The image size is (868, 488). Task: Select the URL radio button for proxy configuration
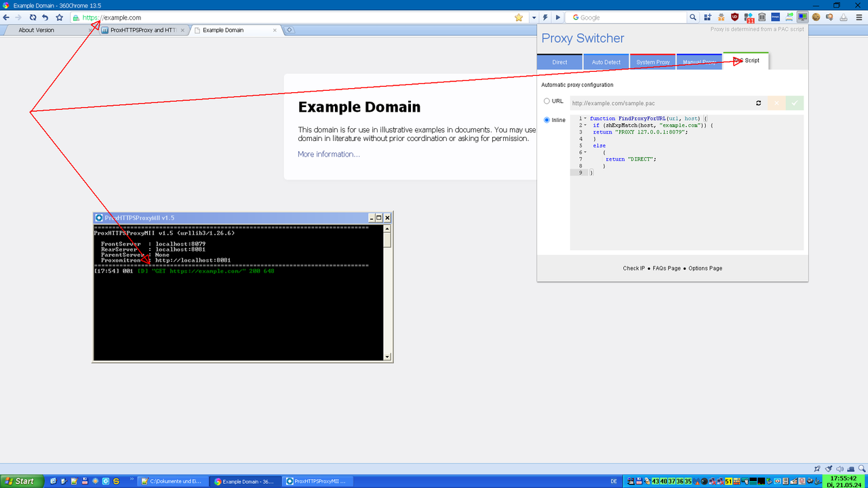547,100
